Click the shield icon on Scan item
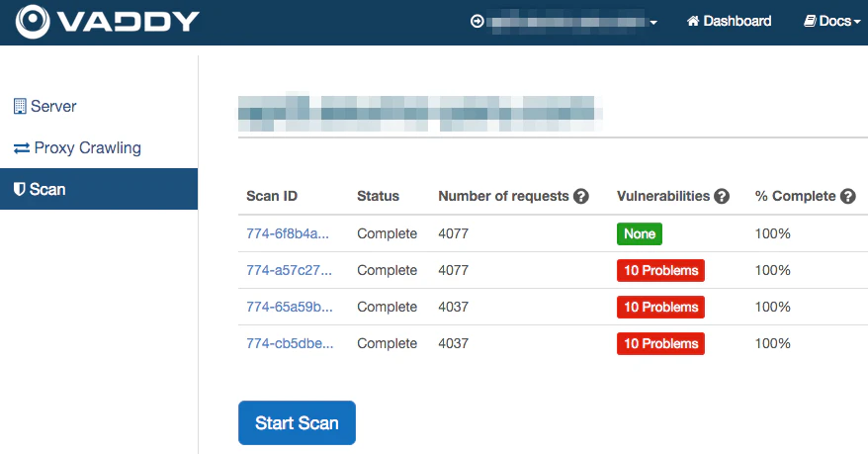The width and height of the screenshot is (868, 454). [x=20, y=189]
